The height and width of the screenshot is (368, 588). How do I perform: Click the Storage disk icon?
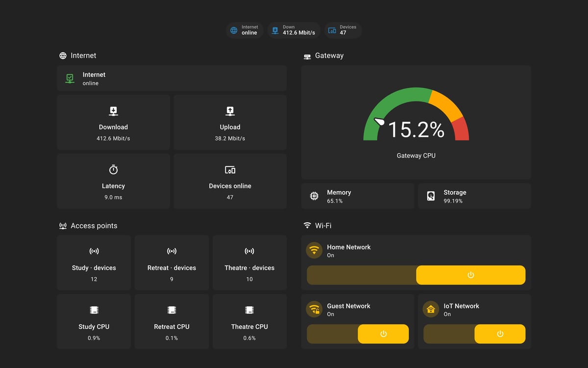coord(431,196)
